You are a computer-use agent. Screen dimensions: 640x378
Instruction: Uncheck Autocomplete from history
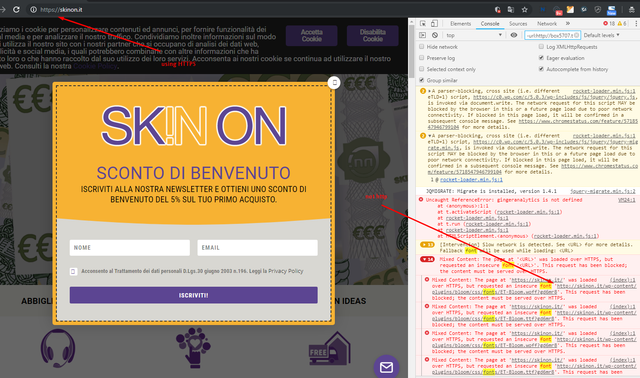tap(541, 69)
